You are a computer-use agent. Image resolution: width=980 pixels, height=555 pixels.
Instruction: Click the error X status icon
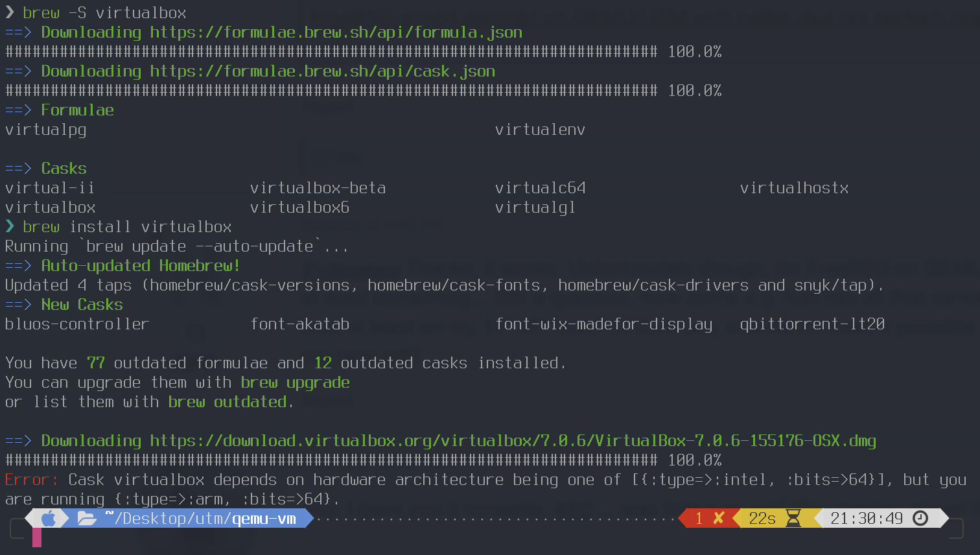click(x=718, y=519)
